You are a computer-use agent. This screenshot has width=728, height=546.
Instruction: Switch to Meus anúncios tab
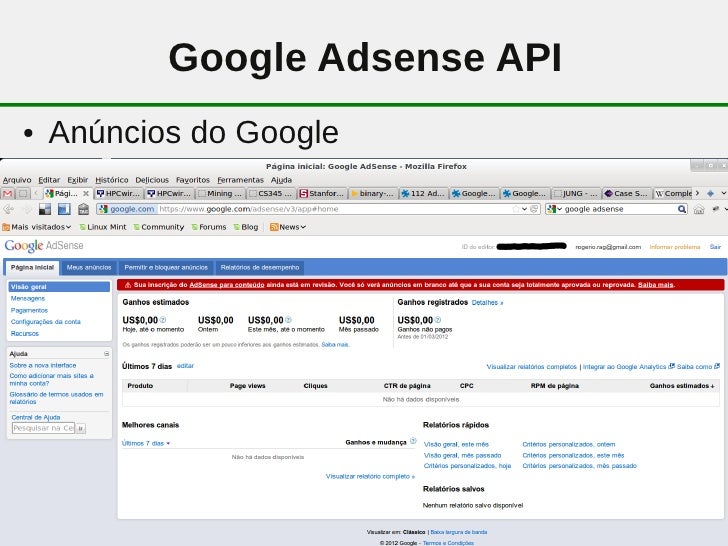tap(89, 267)
